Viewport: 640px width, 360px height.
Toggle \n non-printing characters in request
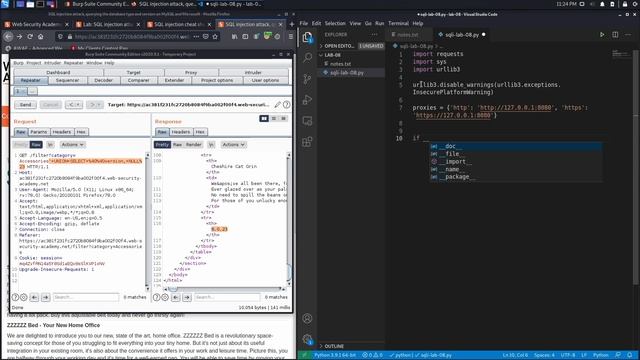click(50, 144)
